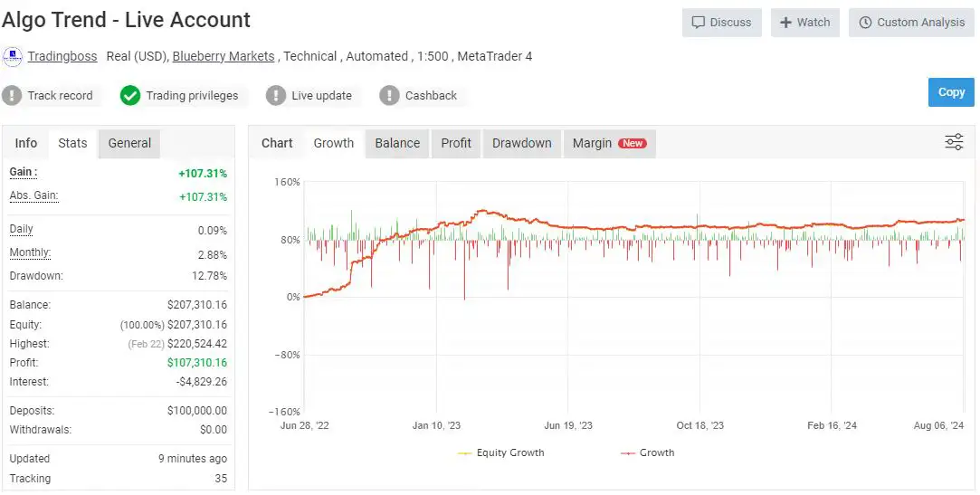
Task: Open the Discuss comments button
Action: point(721,23)
